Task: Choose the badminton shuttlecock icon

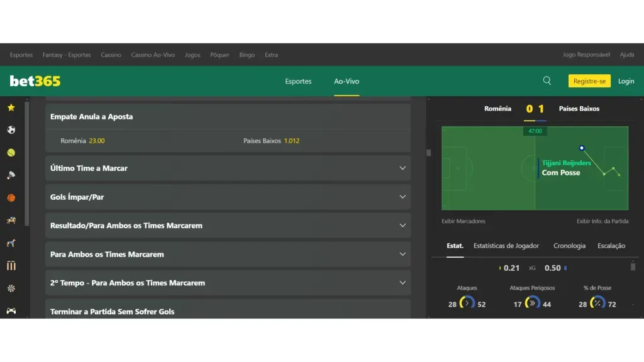Action: click(11, 175)
